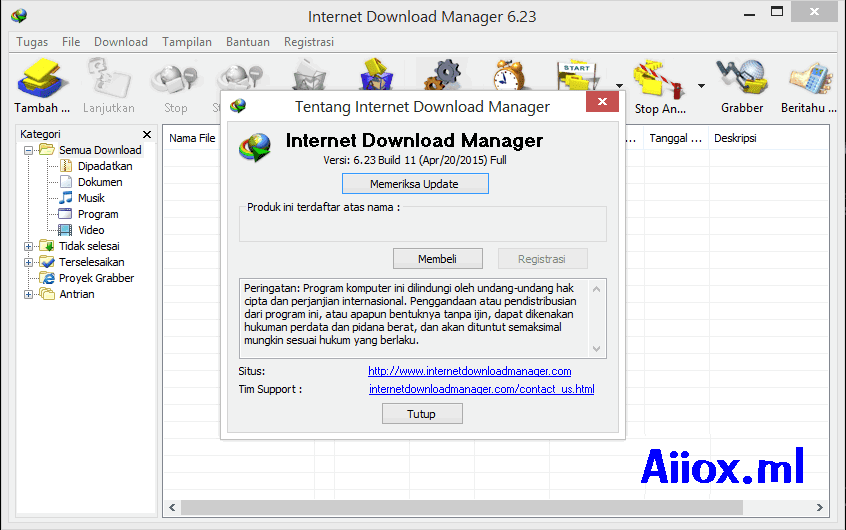Click warning text scroll up arrow
The image size is (846, 530).
(x=596, y=289)
